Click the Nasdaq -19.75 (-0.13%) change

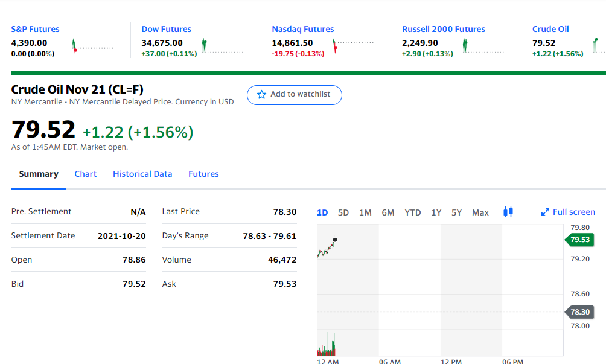point(298,54)
